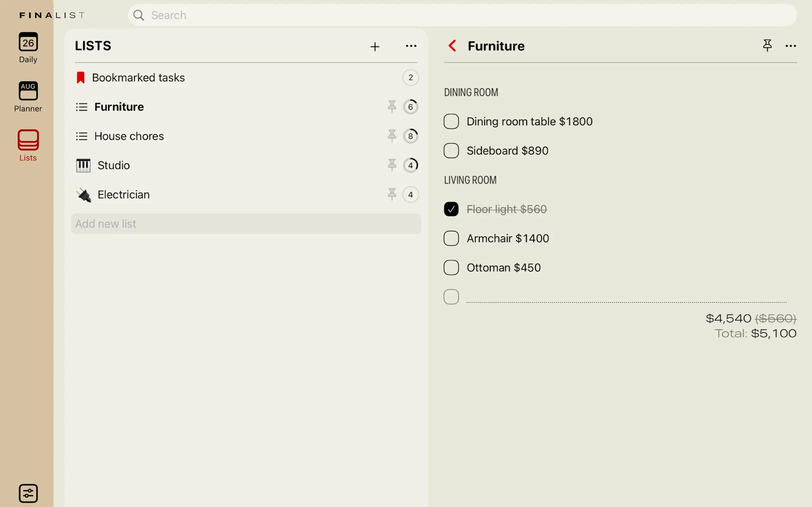Select the Lists tab in sidebar
This screenshot has width=812, height=507.
coord(28,145)
